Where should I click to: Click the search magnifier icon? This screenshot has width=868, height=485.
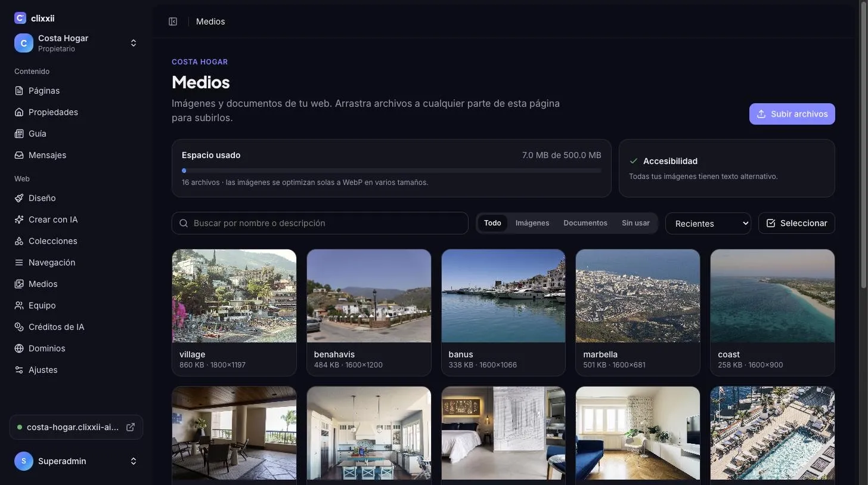(184, 223)
